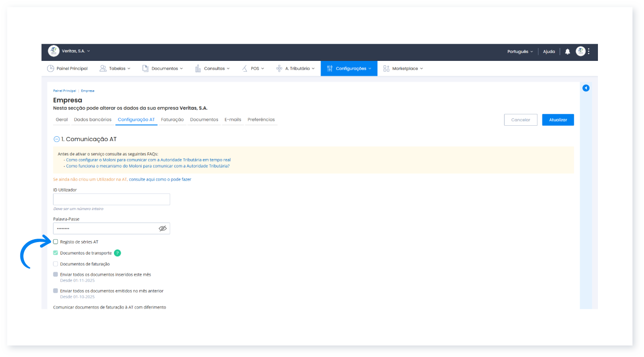Click the Cancelar button
This screenshot has height=357, width=644.
pos(521,120)
